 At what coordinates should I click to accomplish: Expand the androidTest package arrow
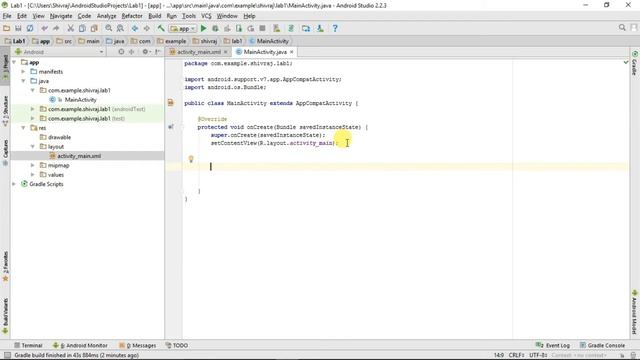tap(33, 109)
